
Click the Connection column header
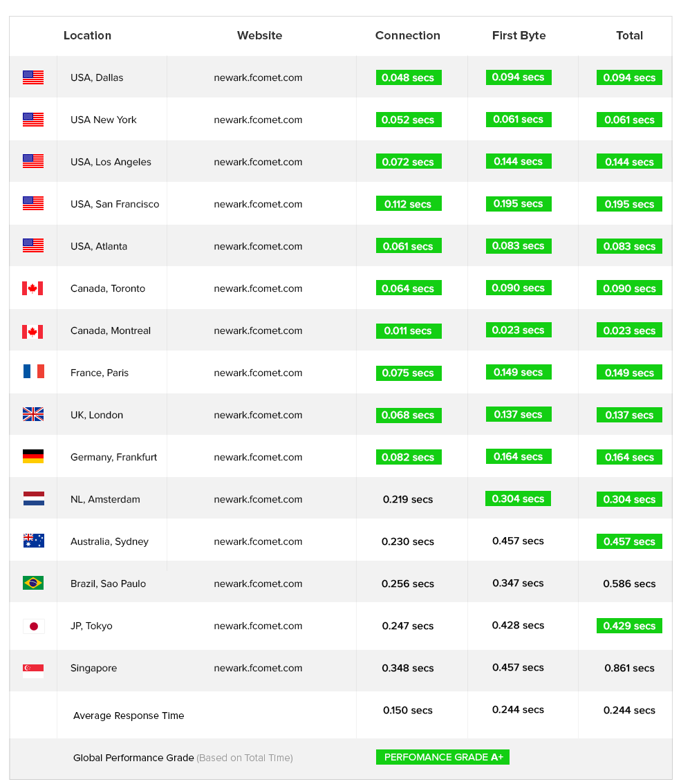(x=407, y=35)
